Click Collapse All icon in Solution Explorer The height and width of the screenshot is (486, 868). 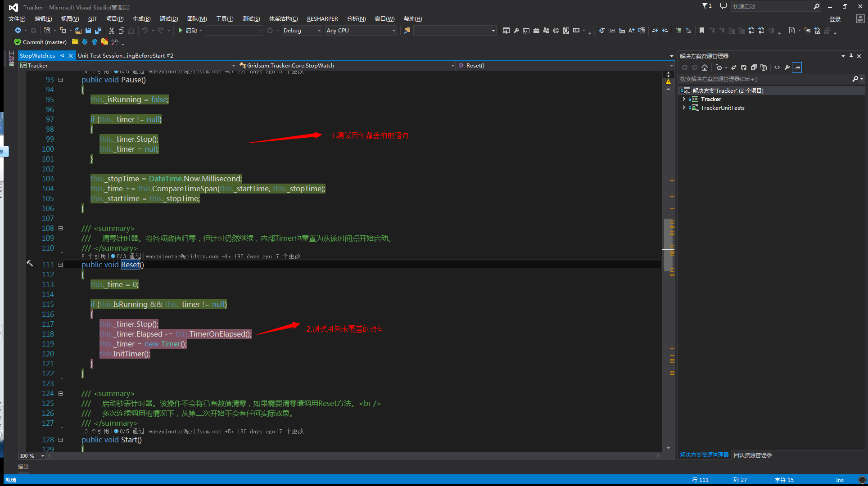(x=754, y=67)
